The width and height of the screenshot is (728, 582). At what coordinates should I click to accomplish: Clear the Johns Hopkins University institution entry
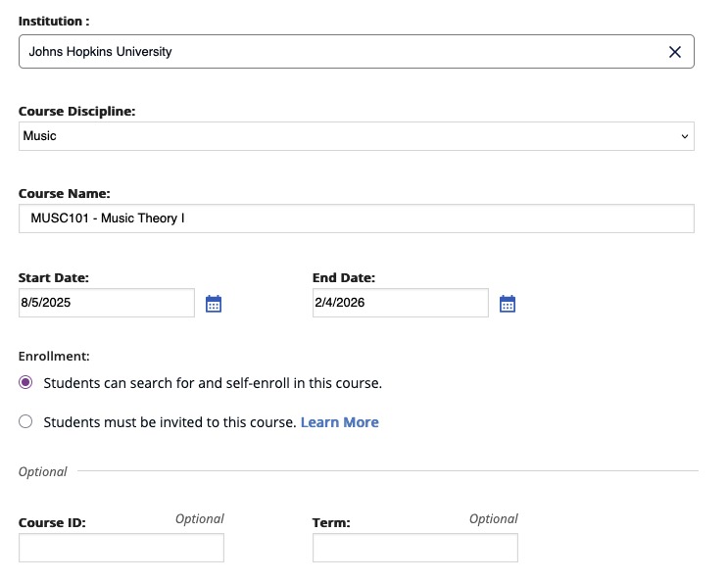tap(675, 52)
